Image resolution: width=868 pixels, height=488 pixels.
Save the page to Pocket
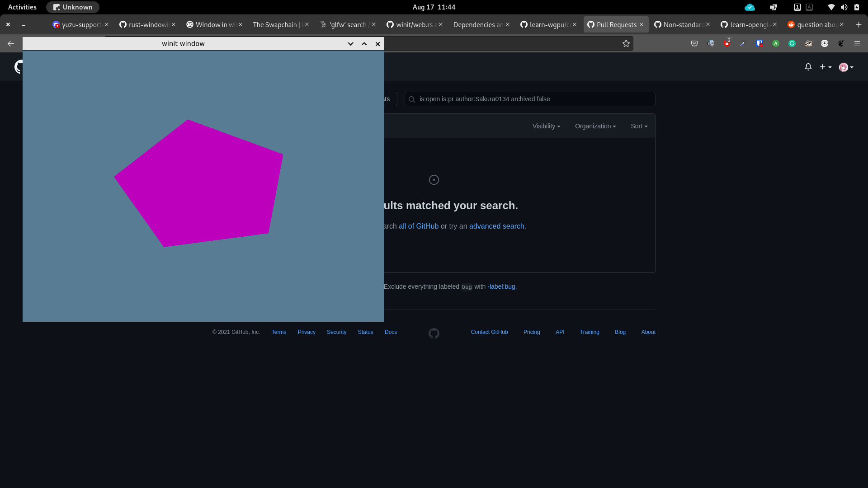click(694, 43)
